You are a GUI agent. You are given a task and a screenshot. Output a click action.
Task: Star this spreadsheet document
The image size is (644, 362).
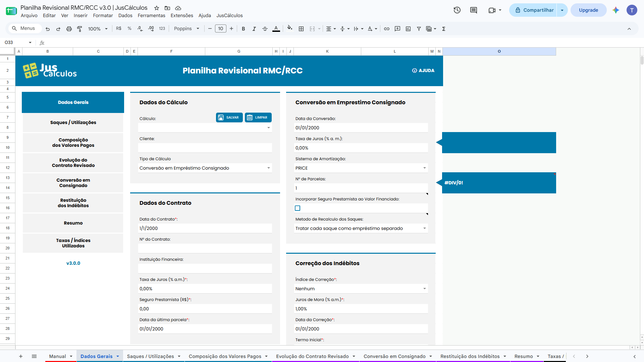coord(157,8)
